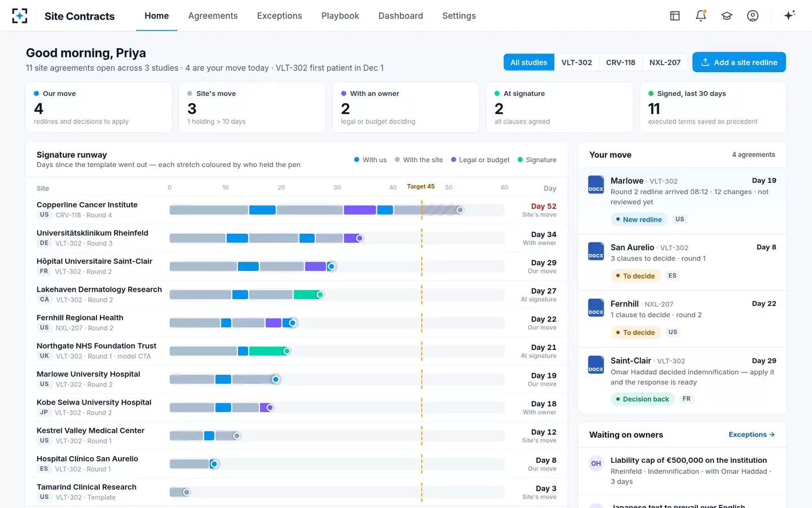Click the graduation cap learning icon
This screenshot has height=508, width=812.
727,16
